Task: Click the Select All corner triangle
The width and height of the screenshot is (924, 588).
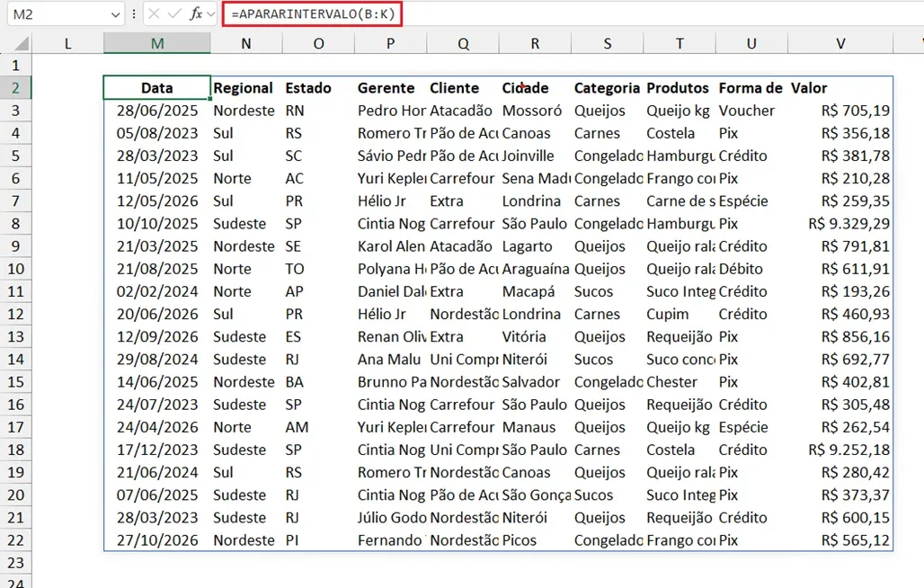Action: coord(22,43)
